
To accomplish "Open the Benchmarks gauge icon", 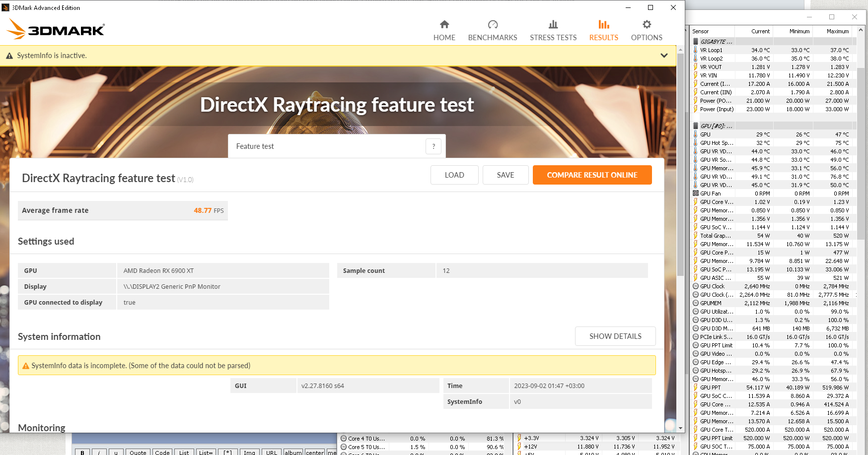I will point(493,24).
